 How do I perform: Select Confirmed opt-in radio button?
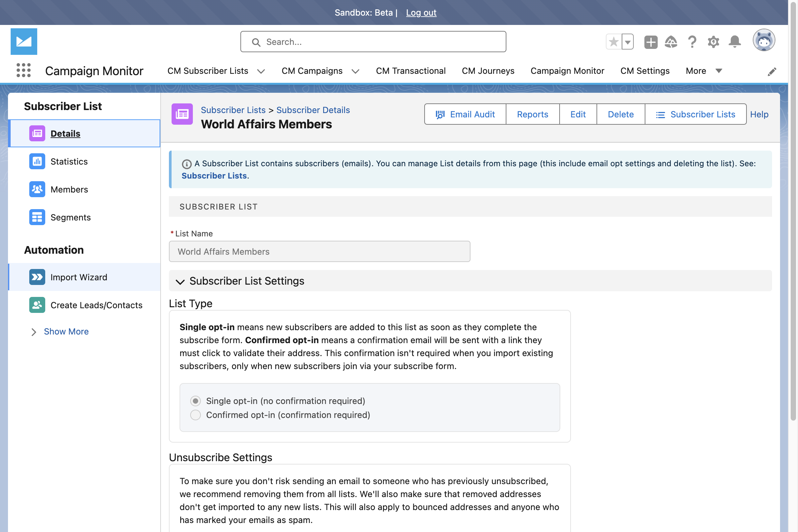click(196, 415)
